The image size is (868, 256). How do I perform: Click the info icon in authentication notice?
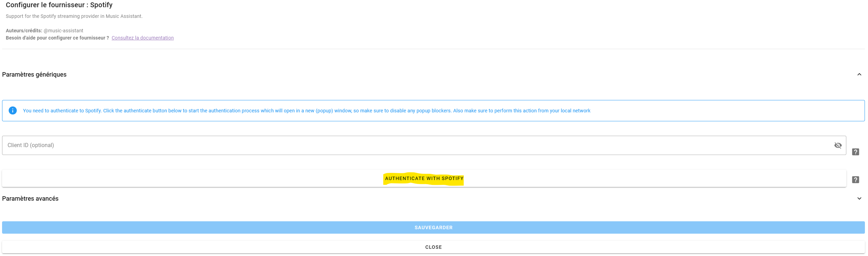(x=13, y=111)
